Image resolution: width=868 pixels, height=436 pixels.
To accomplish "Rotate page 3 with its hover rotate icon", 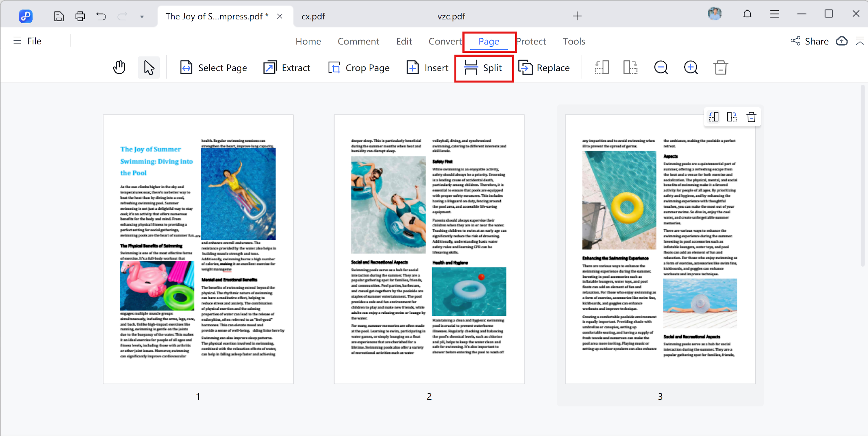I will 714,117.
